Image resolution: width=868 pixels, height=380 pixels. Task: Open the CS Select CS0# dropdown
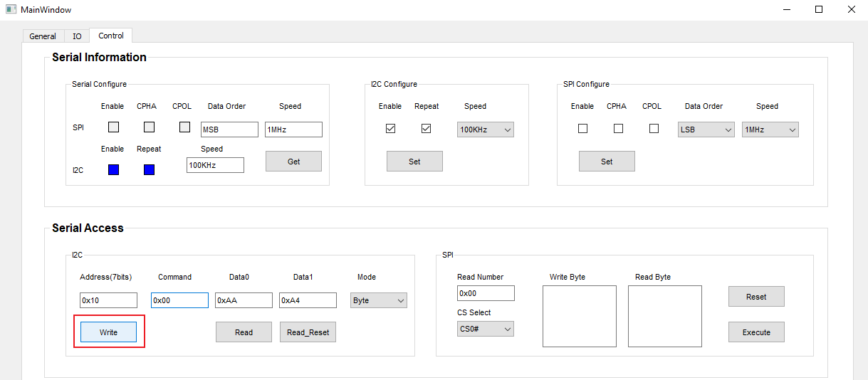[485, 329]
